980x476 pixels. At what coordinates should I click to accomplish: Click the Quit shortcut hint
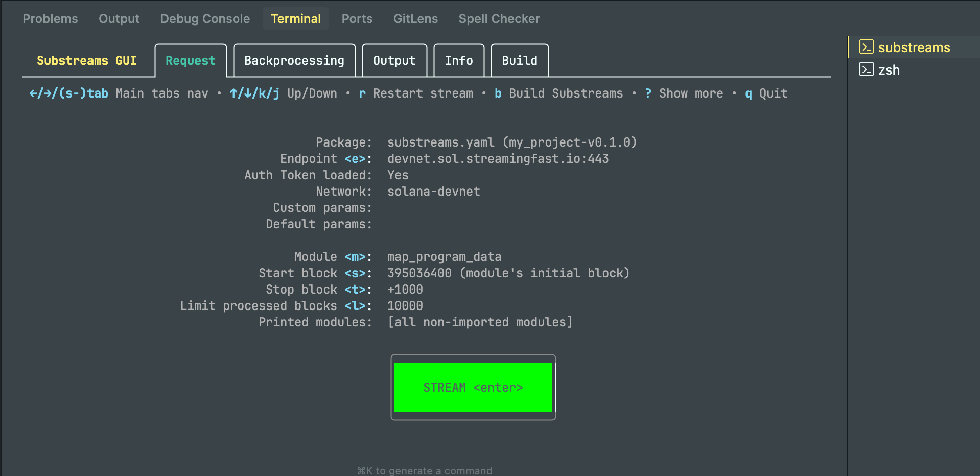(x=766, y=93)
